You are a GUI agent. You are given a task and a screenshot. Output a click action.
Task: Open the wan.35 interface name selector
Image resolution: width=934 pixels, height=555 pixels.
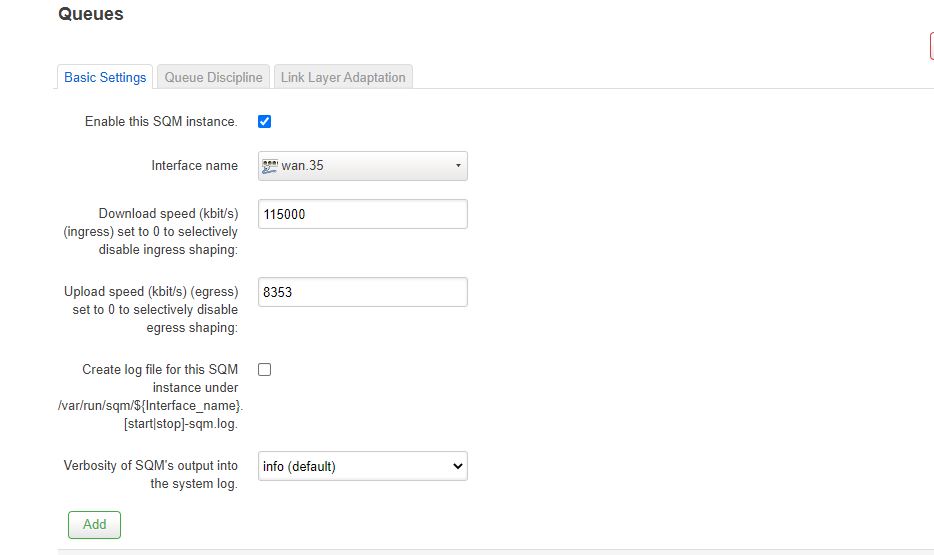pyautogui.click(x=363, y=166)
